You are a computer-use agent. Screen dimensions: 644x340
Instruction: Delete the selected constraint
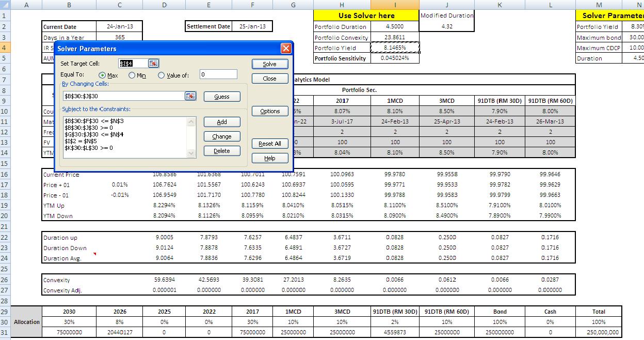(222, 151)
